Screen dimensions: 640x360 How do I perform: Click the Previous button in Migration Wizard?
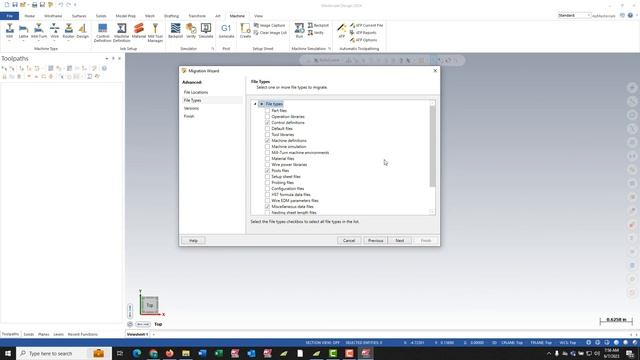(376, 240)
